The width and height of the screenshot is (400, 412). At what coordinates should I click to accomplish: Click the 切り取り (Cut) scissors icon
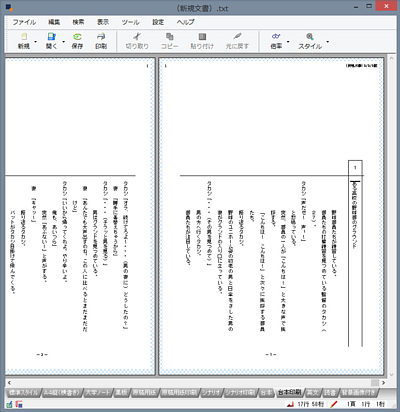[x=137, y=36]
